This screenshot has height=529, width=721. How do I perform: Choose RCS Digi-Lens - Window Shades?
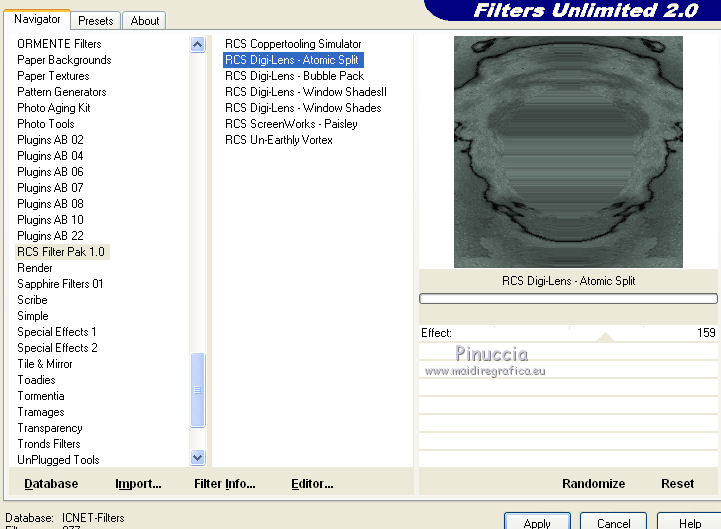tap(303, 108)
